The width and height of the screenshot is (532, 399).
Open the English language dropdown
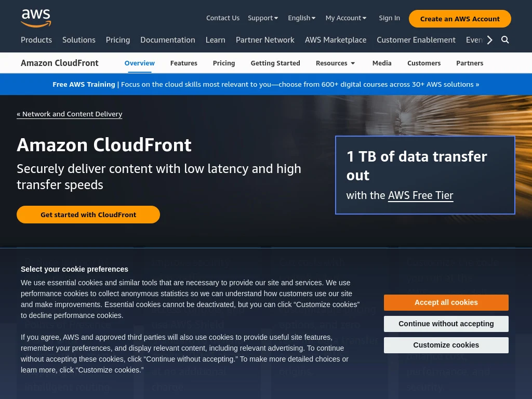302,18
